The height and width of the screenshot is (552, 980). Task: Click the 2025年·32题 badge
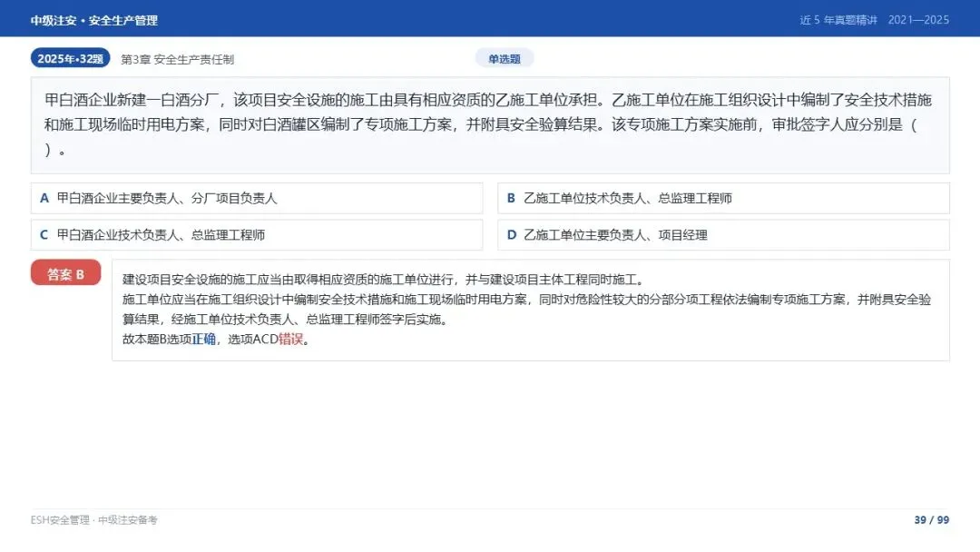[x=70, y=59]
